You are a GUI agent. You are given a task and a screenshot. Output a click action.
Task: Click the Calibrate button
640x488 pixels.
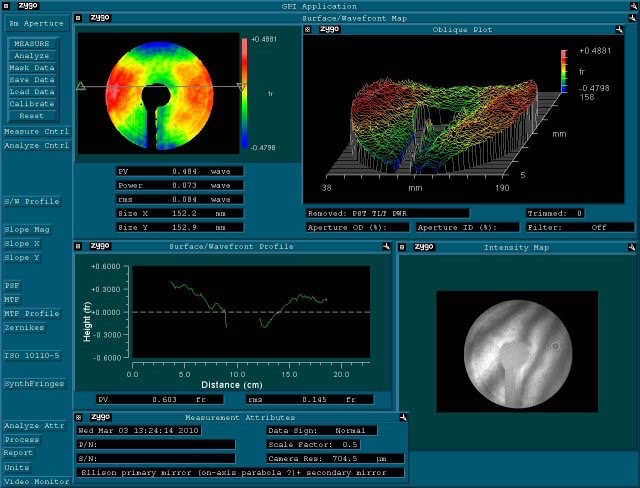coord(32,104)
